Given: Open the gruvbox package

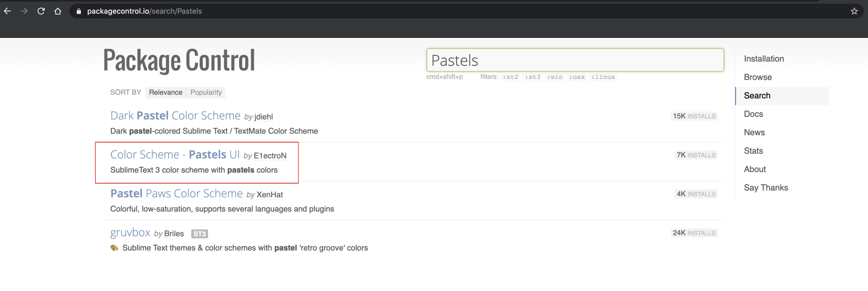Looking at the screenshot, I should pyautogui.click(x=130, y=233).
